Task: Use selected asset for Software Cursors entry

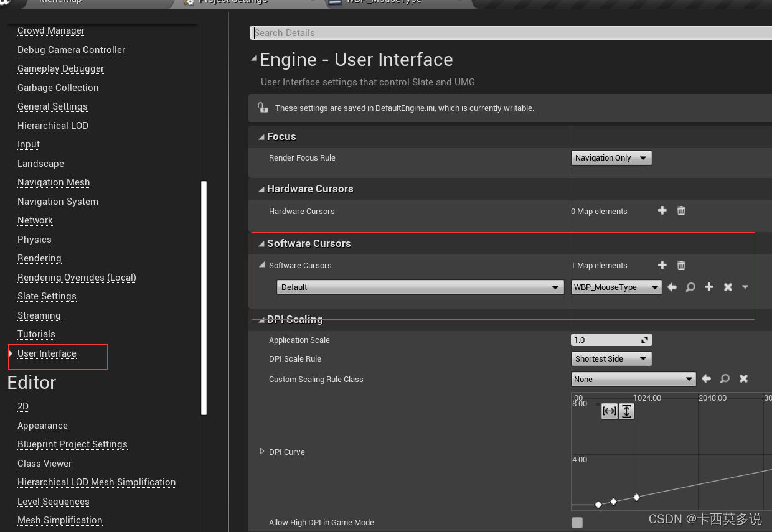Action: tap(671, 287)
